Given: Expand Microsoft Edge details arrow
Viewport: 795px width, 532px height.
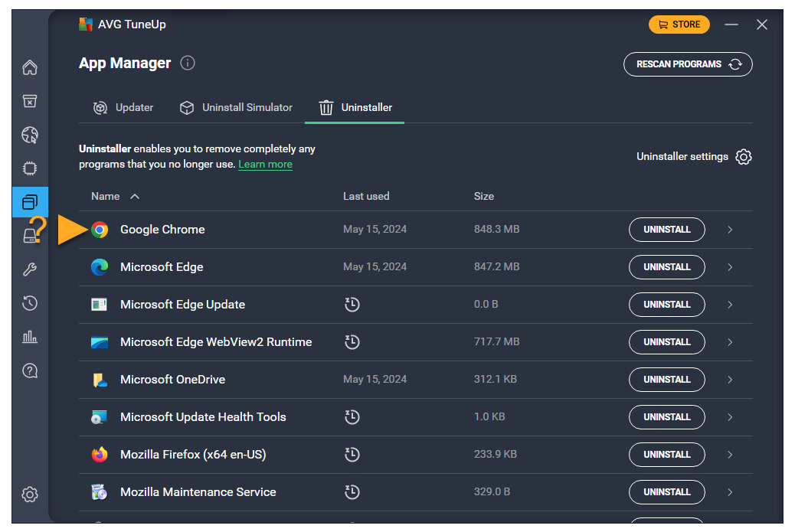Looking at the screenshot, I should tap(730, 267).
